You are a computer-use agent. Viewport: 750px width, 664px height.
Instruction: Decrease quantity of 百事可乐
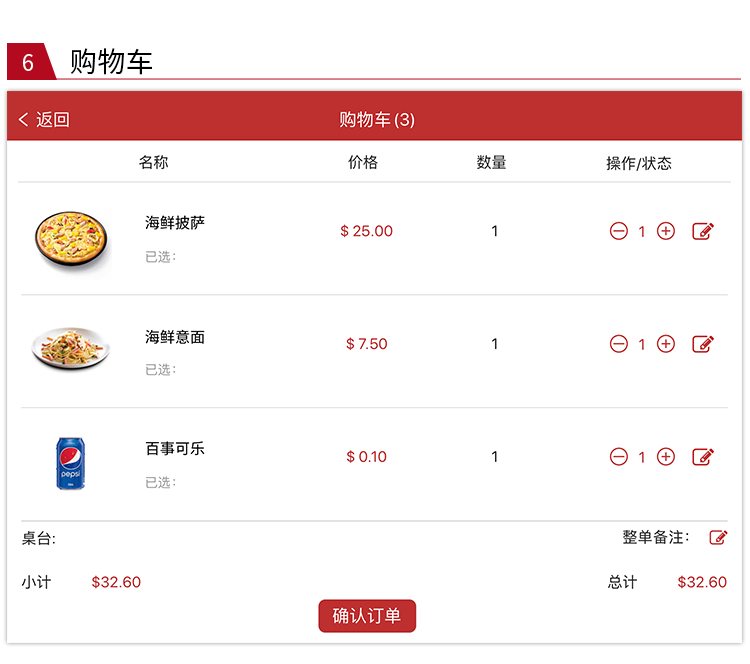[618, 456]
